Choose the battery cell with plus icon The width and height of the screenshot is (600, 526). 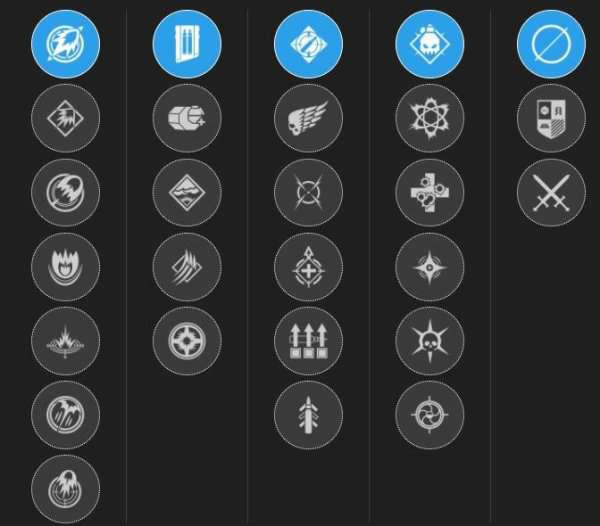coord(187,118)
